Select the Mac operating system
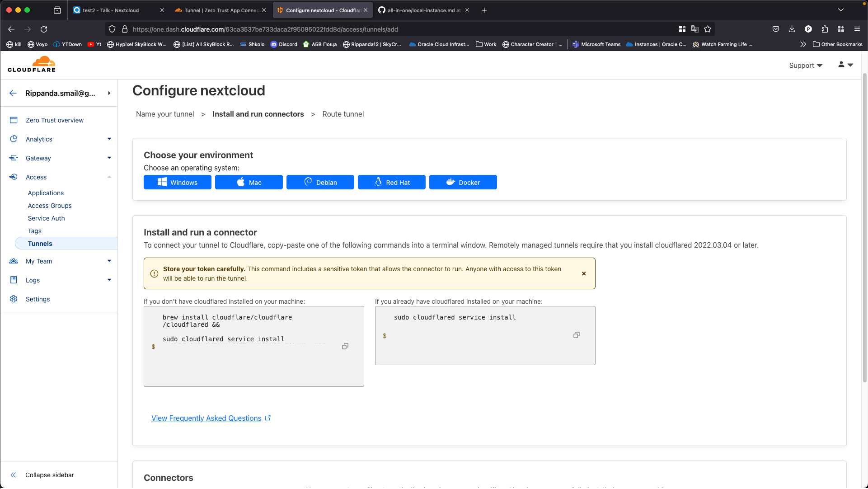Screen dimensions: 868x489 249,182
